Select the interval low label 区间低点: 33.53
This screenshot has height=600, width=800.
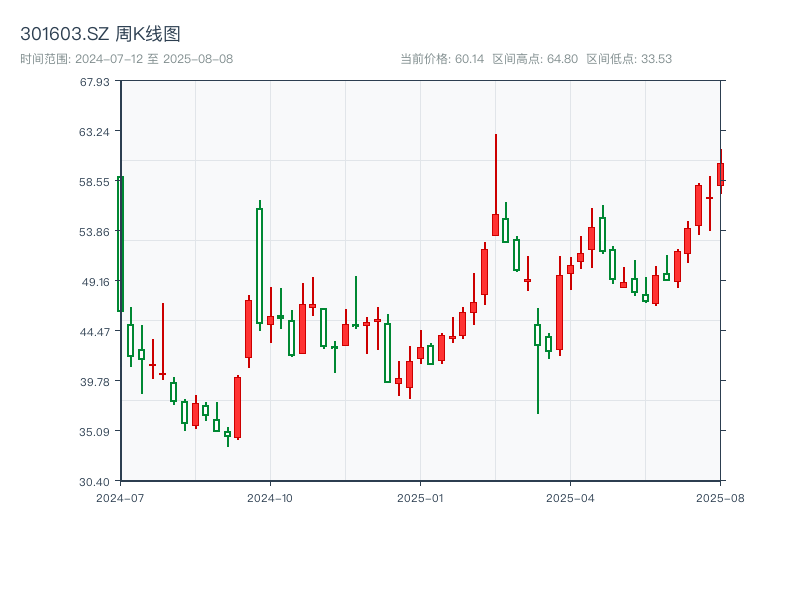click(x=629, y=59)
